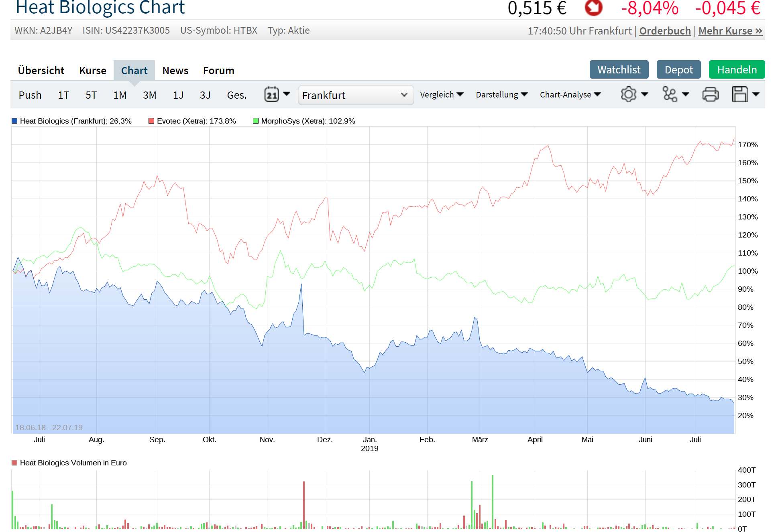Click the share chart icon
776x532 pixels.
point(669,95)
